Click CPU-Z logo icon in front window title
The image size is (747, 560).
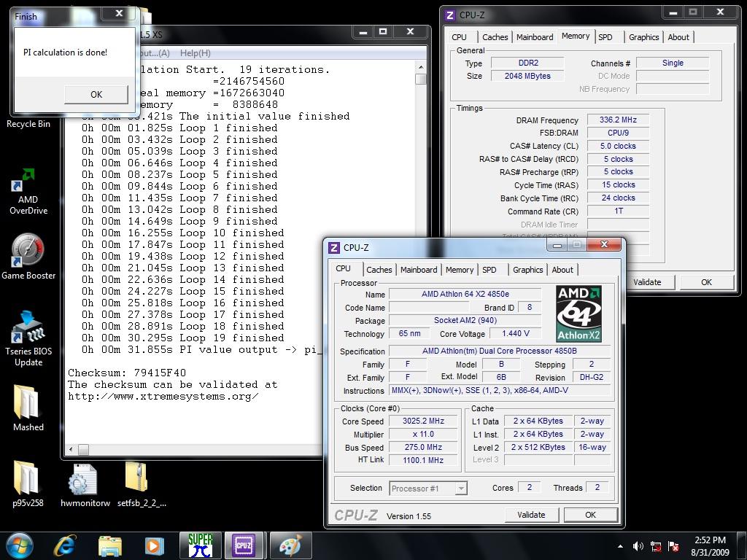(x=334, y=248)
